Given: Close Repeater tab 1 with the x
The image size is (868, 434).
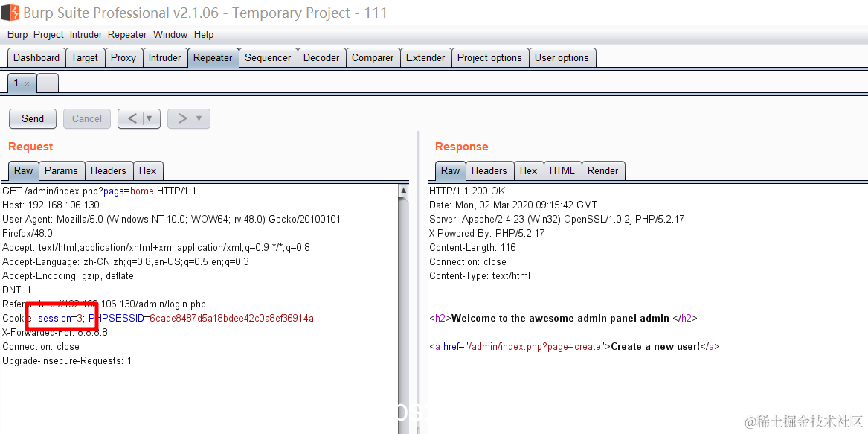Looking at the screenshot, I should tap(27, 83).
